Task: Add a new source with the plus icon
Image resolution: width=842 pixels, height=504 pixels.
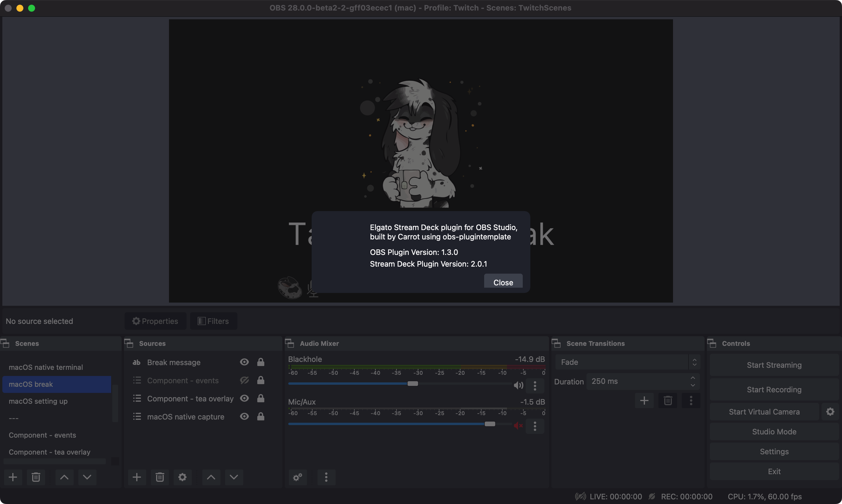Action: point(137,477)
